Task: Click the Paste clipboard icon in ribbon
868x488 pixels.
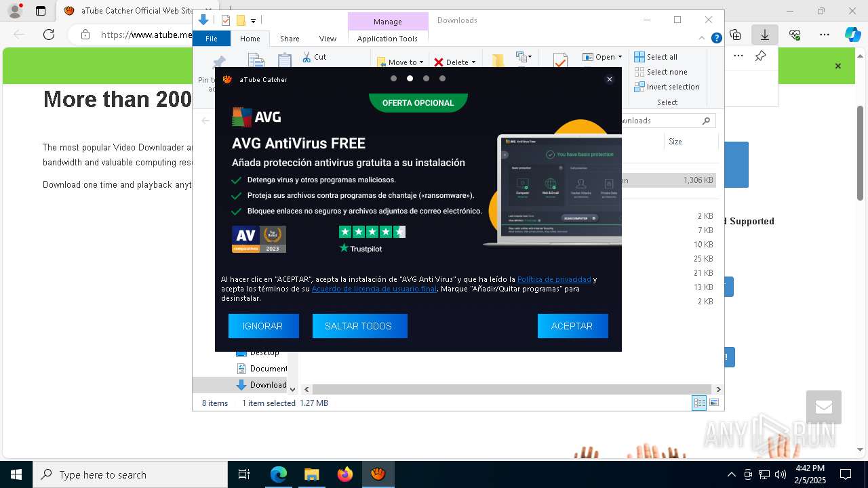Action: pyautogui.click(x=285, y=61)
